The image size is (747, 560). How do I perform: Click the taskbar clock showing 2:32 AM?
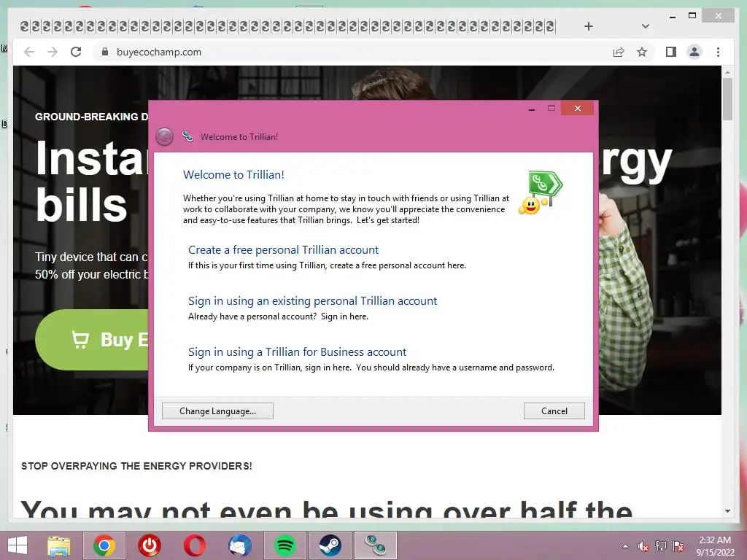[715, 546]
